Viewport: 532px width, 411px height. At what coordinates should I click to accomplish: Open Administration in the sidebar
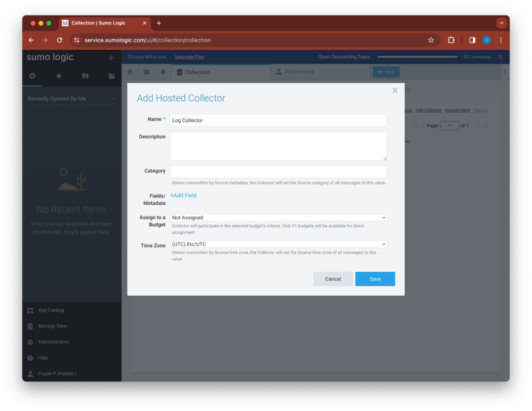[54, 342]
